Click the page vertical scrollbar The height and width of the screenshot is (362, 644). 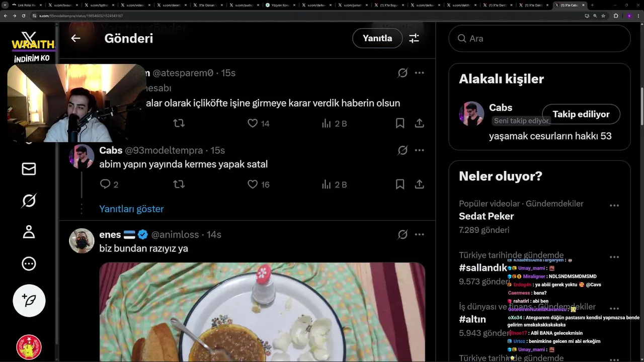[642, 106]
